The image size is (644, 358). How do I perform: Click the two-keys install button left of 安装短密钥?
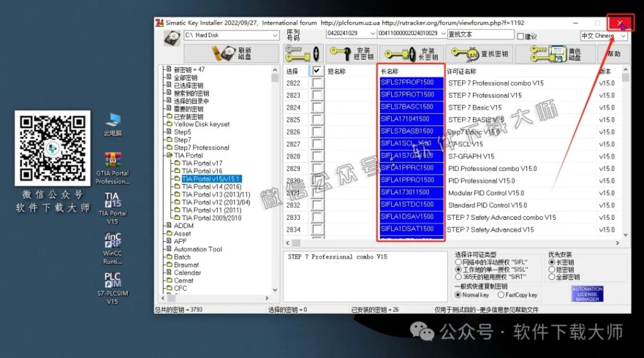click(x=303, y=54)
